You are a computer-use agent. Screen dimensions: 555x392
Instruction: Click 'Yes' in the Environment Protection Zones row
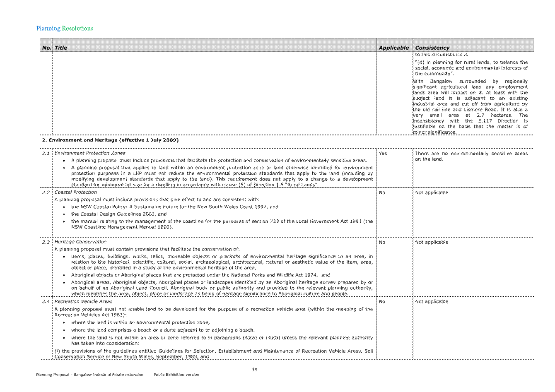[x=383, y=154]
